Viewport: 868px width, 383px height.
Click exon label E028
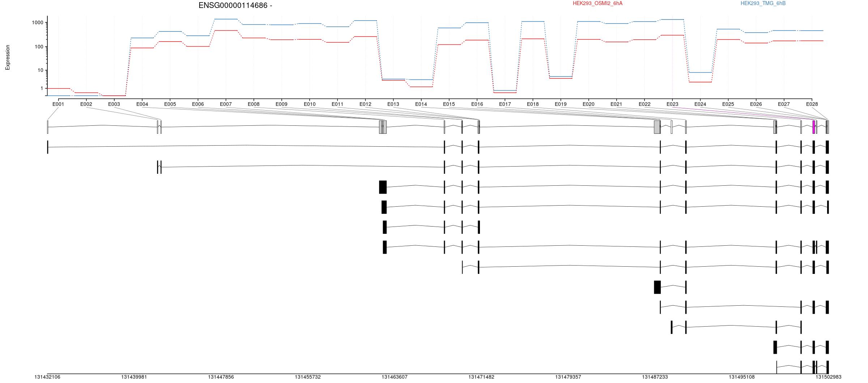(x=812, y=104)
